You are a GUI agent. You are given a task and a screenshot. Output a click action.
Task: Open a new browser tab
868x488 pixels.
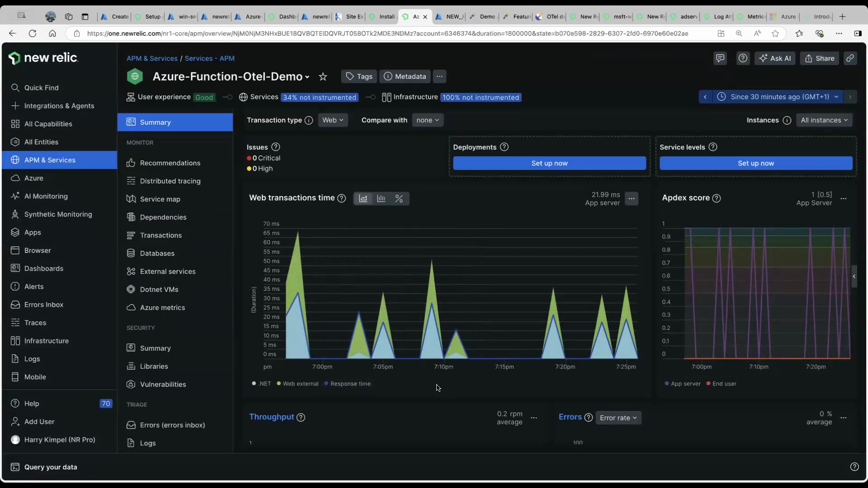842,17
